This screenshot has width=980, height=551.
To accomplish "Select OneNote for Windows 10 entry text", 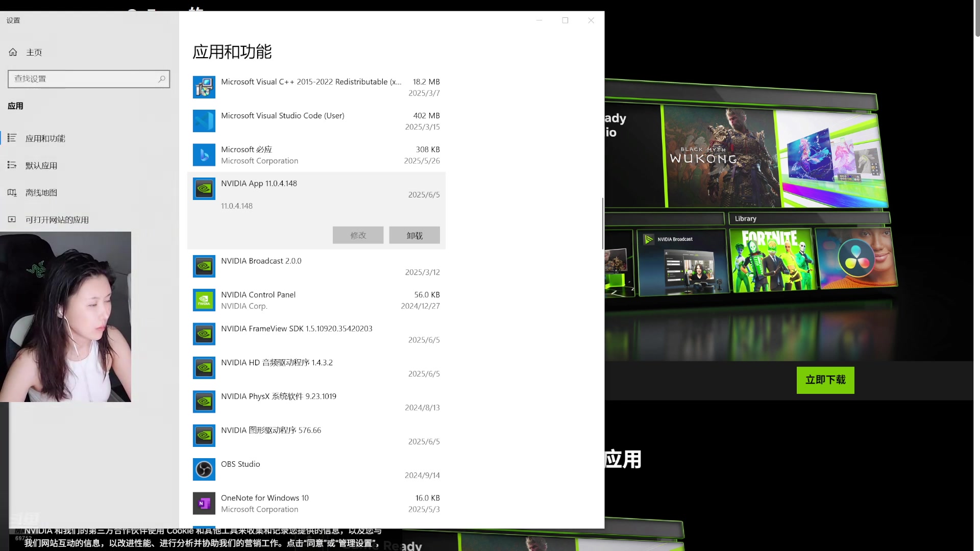I will pos(265,498).
